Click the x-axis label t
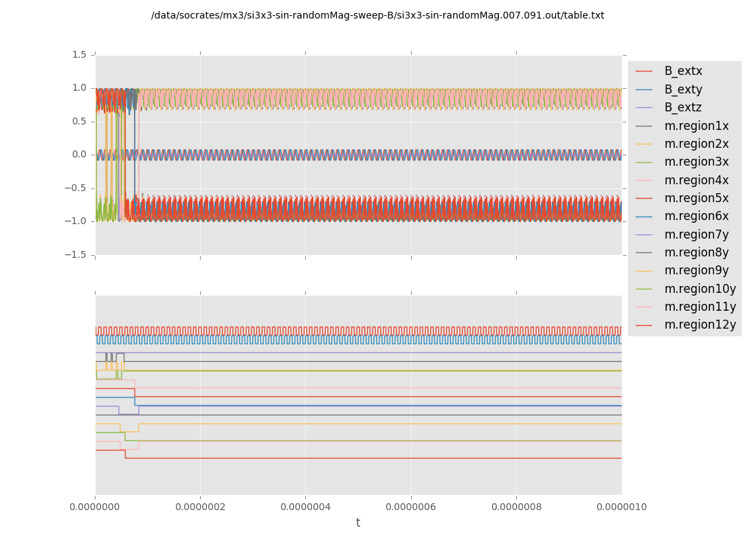 click(x=358, y=523)
